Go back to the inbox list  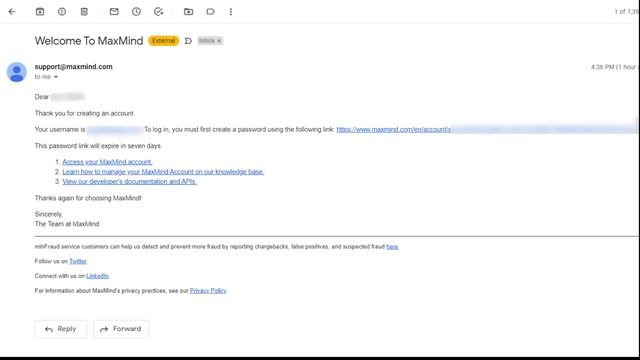[12, 12]
